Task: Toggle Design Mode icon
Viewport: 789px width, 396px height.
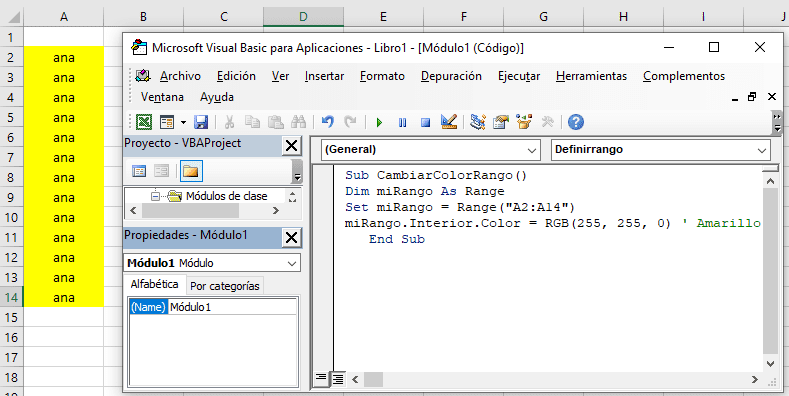Action: pyautogui.click(x=448, y=122)
